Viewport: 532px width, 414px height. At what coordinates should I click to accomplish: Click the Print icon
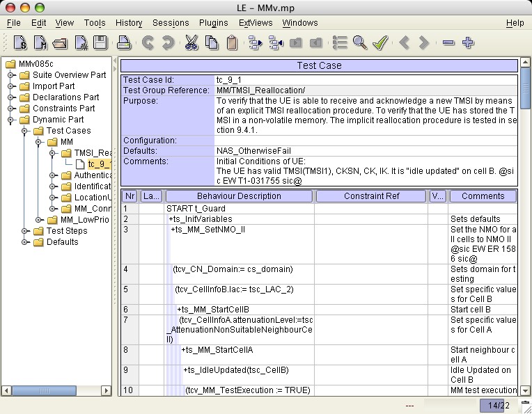[x=124, y=43]
